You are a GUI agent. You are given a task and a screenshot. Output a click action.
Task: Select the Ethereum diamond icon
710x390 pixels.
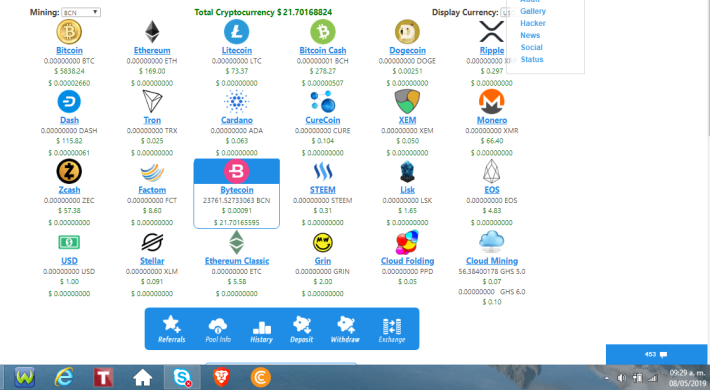tap(152, 32)
